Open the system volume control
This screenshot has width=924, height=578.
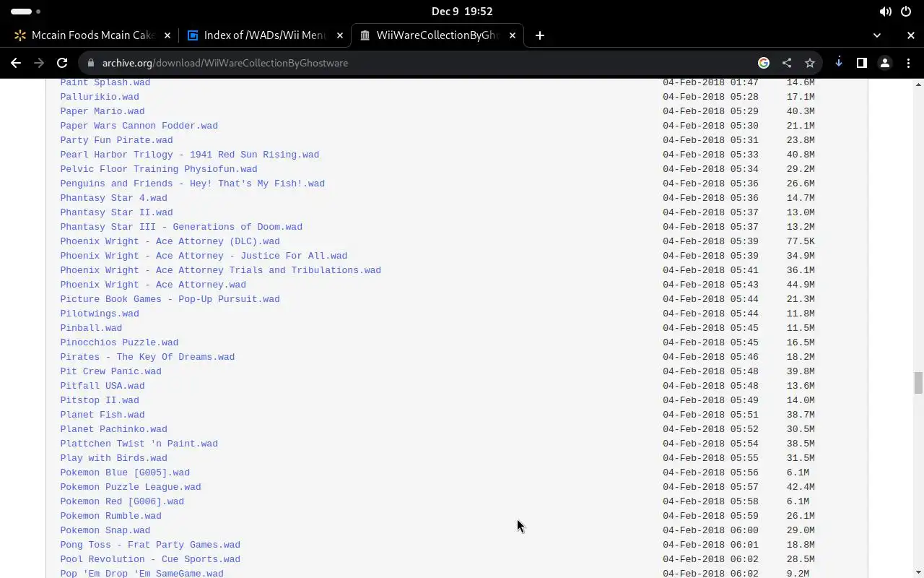885,12
